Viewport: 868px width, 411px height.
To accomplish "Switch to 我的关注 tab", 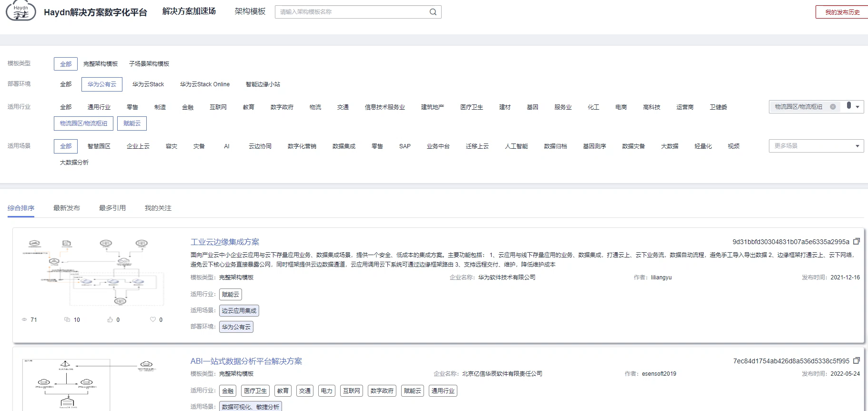I will (x=158, y=208).
